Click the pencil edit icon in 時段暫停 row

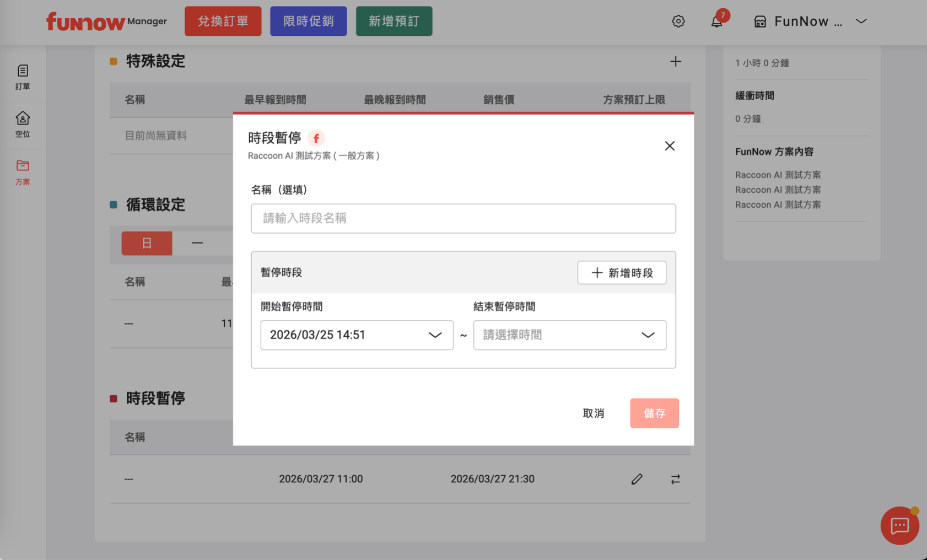coord(637,479)
